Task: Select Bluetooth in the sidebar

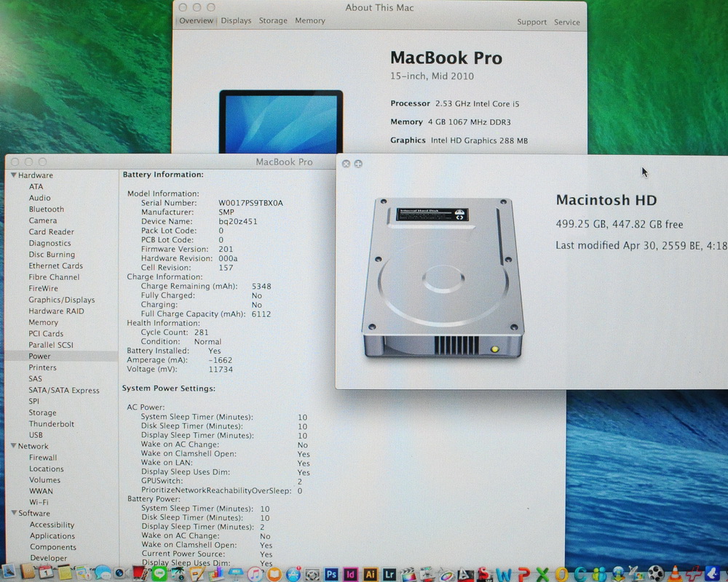Action: click(47, 210)
